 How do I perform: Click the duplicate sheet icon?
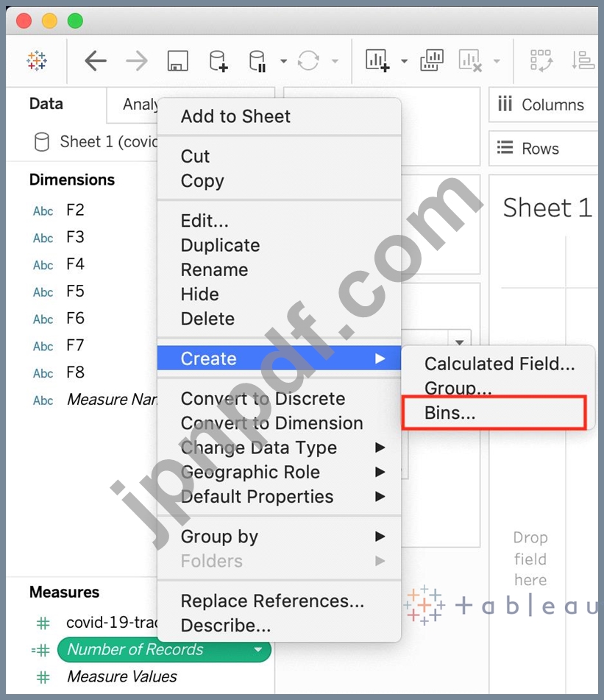pos(431,60)
